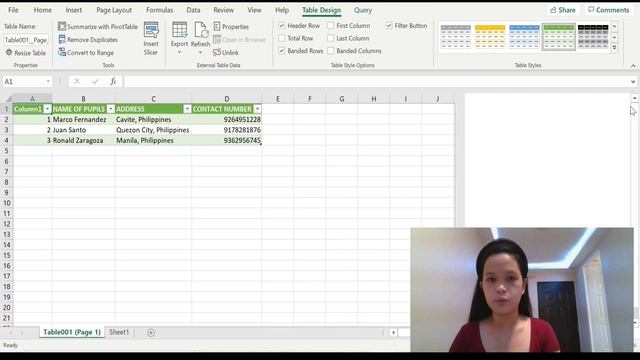Toggle the Filter Button checkbox
The width and height of the screenshot is (640, 360).
click(389, 26)
